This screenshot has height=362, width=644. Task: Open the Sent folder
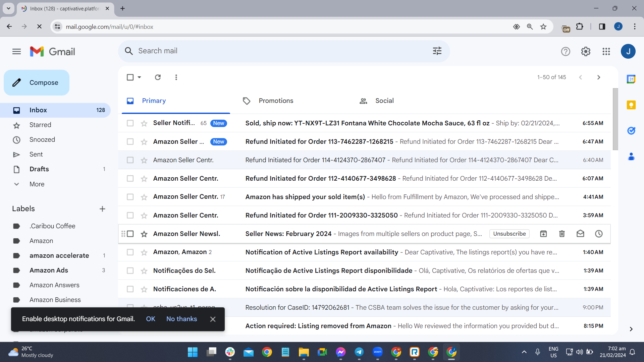point(55,155)
